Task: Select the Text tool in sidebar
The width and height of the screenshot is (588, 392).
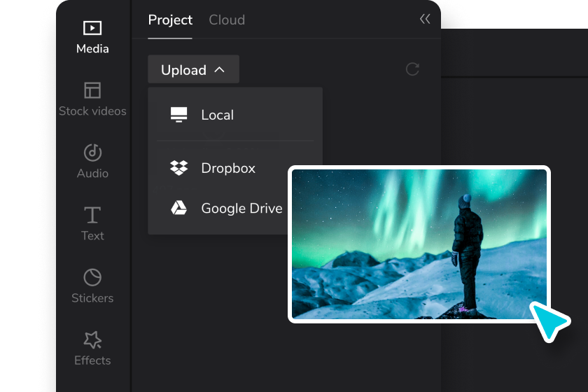Action: pos(92,223)
